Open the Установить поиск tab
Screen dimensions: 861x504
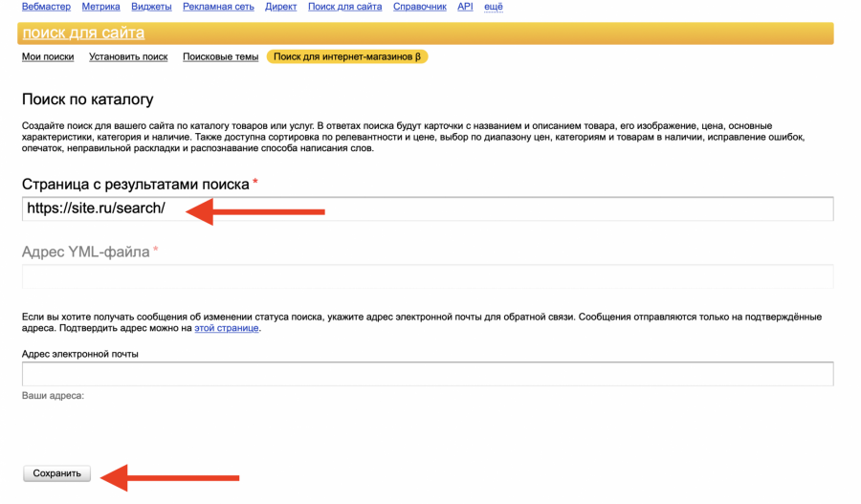(x=128, y=56)
